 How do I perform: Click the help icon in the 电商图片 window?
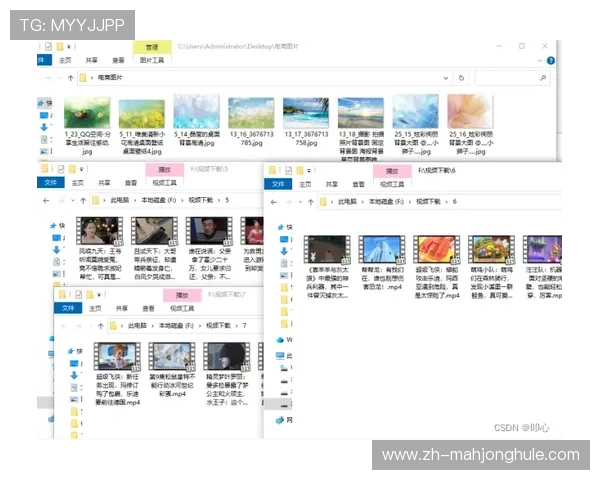pyautogui.click(x=550, y=60)
